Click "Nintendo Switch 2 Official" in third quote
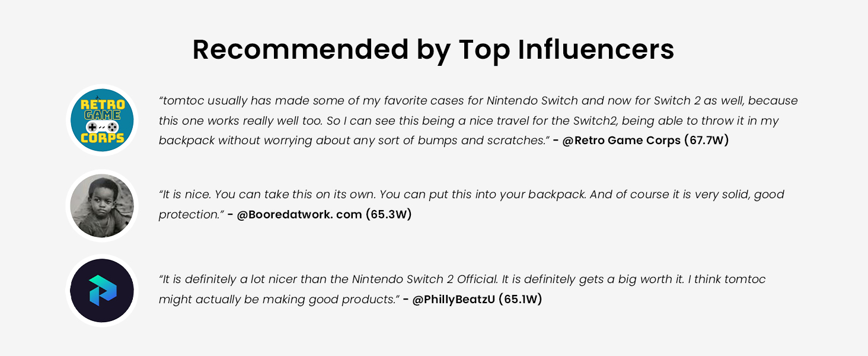The height and width of the screenshot is (356, 868). tap(422, 279)
